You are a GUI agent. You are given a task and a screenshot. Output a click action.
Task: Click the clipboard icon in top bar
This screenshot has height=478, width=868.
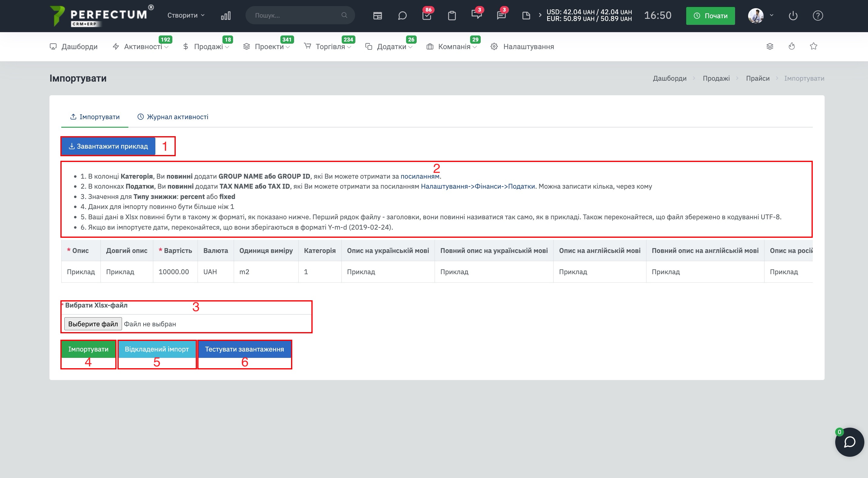click(452, 15)
